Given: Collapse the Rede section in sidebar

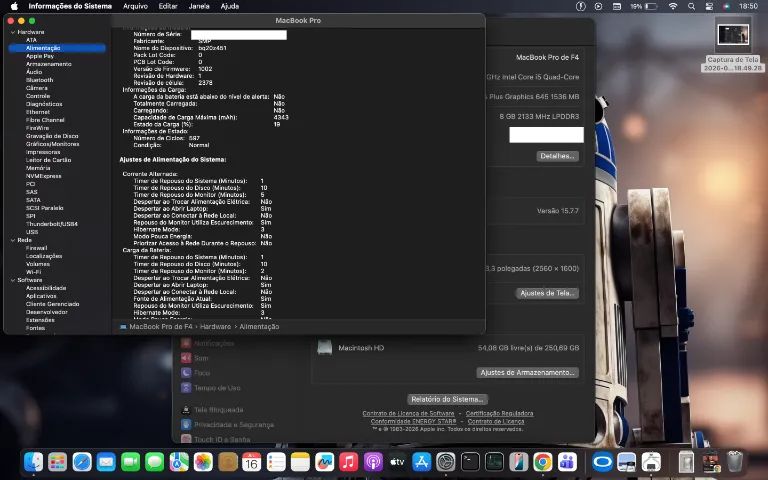Looking at the screenshot, I should pos(13,240).
